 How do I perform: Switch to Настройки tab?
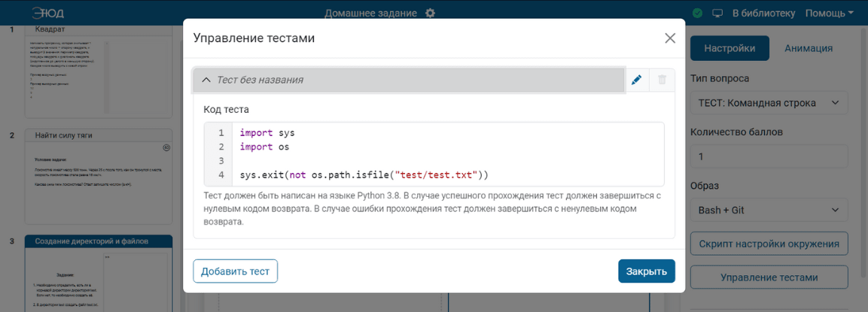(729, 48)
